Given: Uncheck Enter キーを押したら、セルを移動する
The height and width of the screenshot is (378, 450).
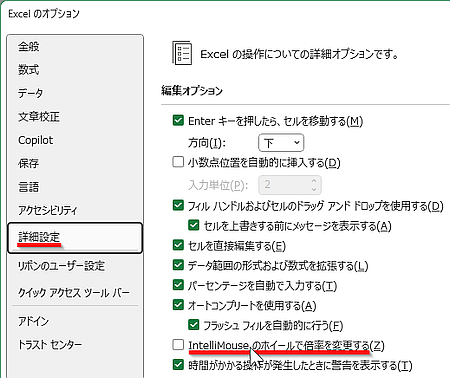Looking at the screenshot, I should click(x=178, y=120).
